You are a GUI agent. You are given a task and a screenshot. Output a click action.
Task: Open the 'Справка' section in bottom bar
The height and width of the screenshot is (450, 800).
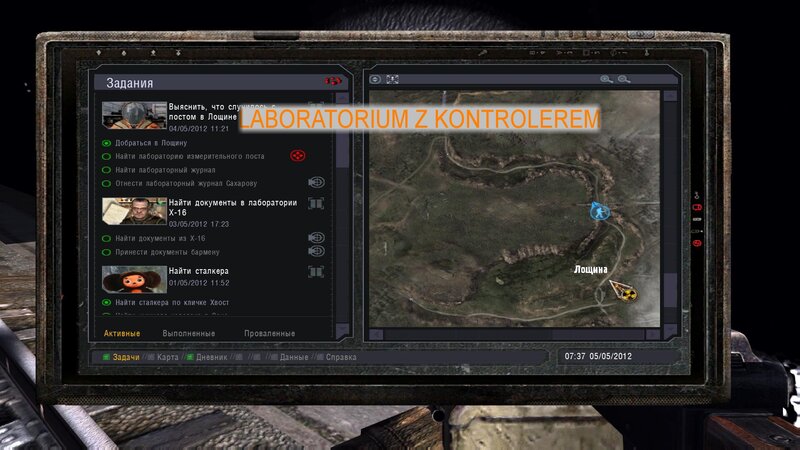pyautogui.click(x=342, y=356)
